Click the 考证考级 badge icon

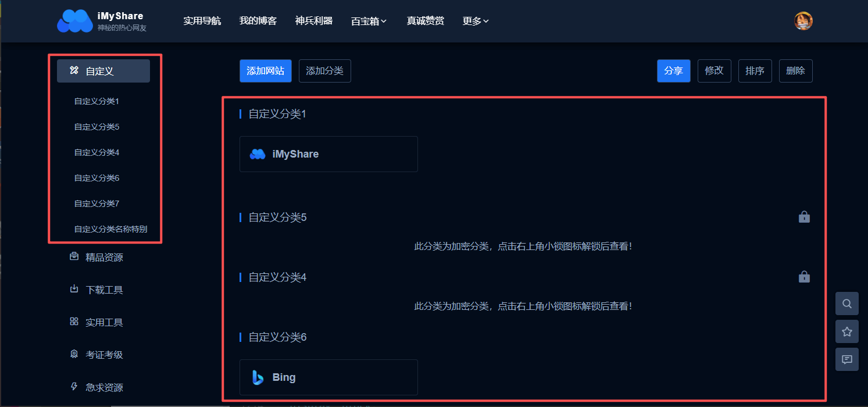tap(74, 354)
